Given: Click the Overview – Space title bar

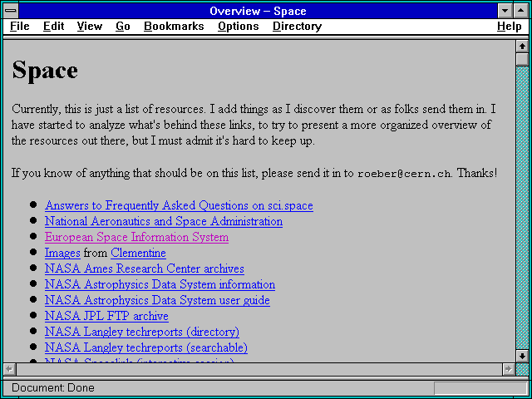Looking at the screenshot, I should 258,11.
